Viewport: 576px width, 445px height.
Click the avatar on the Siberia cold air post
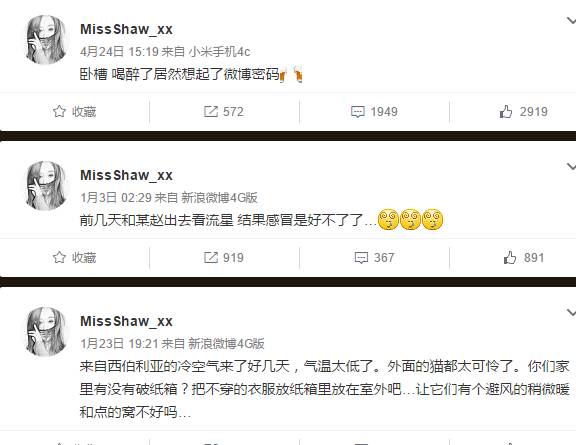coord(46,331)
